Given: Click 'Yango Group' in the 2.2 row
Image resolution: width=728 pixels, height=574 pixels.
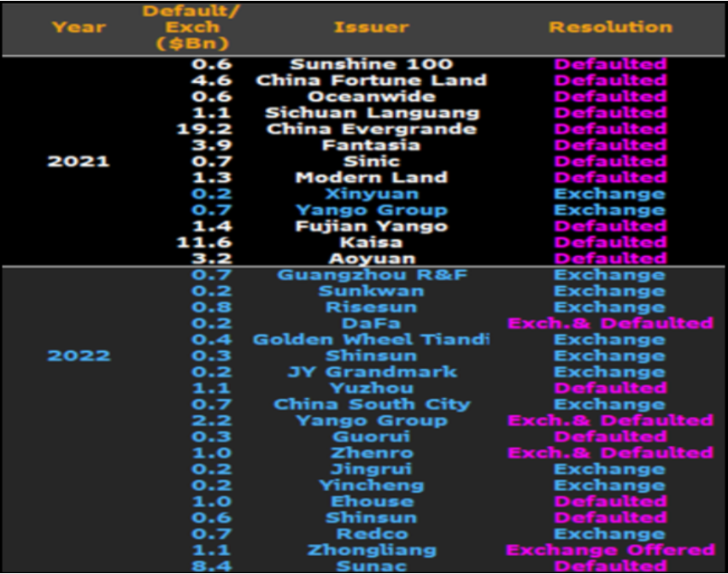Looking at the screenshot, I should tap(372, 421).
